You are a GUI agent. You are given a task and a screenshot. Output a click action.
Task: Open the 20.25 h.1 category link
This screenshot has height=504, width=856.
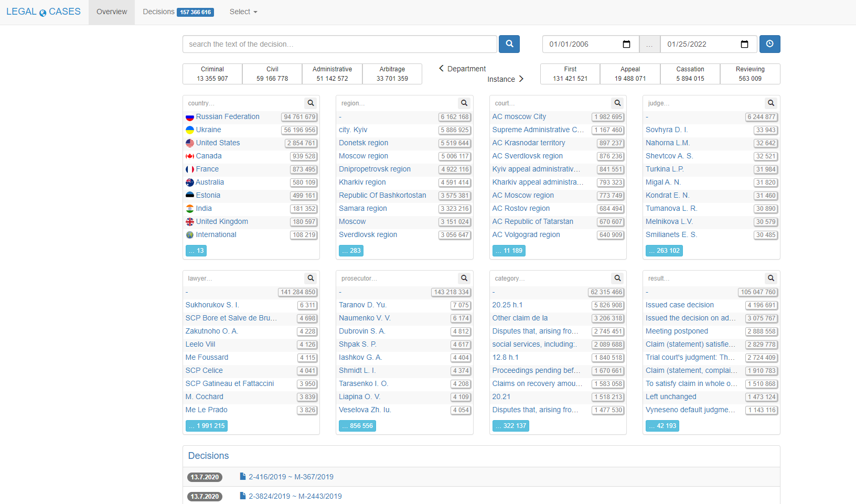507,305
